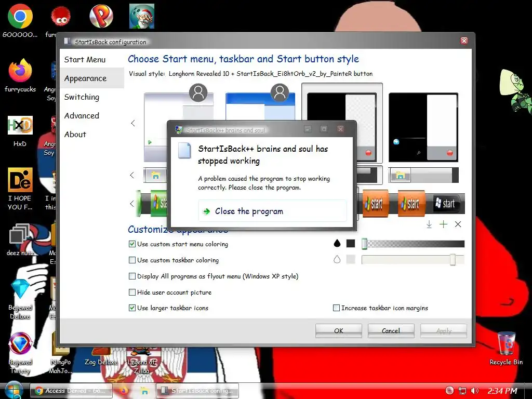Click the volume speaker tray icon
This screenshot has width=532, height=399.
coord(475,391)
